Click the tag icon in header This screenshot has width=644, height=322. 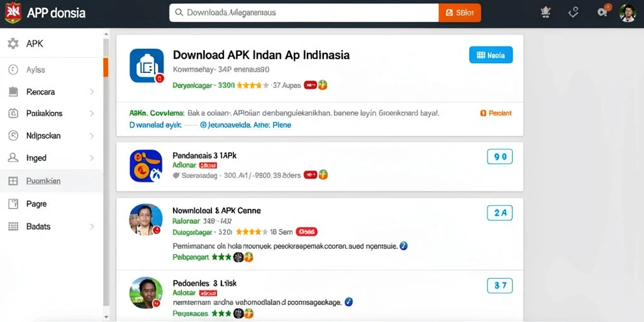point(573,13)
